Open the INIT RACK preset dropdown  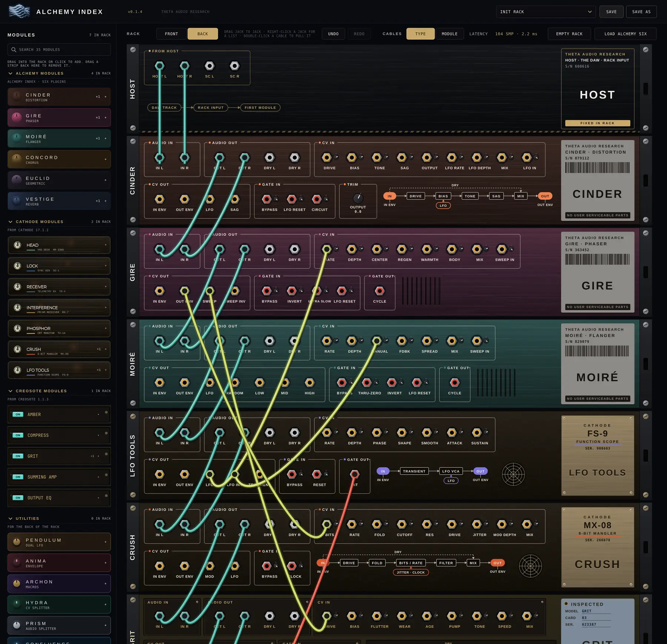pos(545,12)
